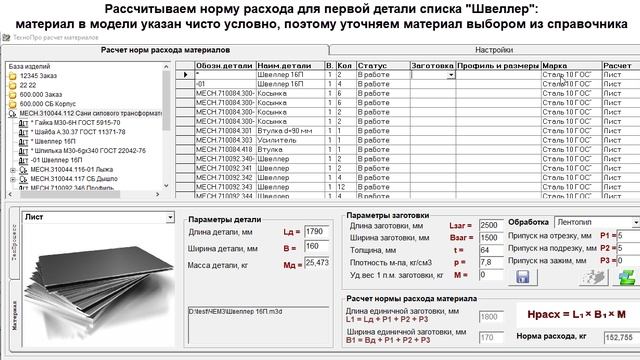
Task: Click Втулка d=90 мм cell in grid
Action: pos(290,131)
